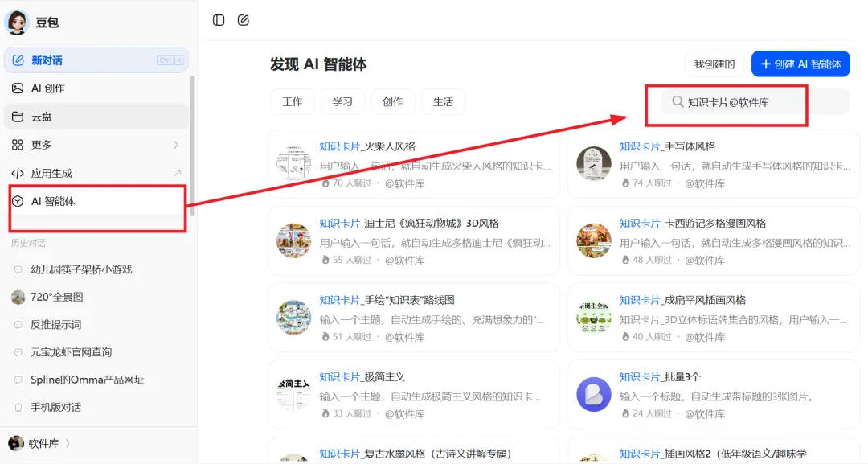Click chat bubble icon beside 反推提示词
The width and height of the screenshot is (868, 464).
pyautogui.click(x=18, y=324)
